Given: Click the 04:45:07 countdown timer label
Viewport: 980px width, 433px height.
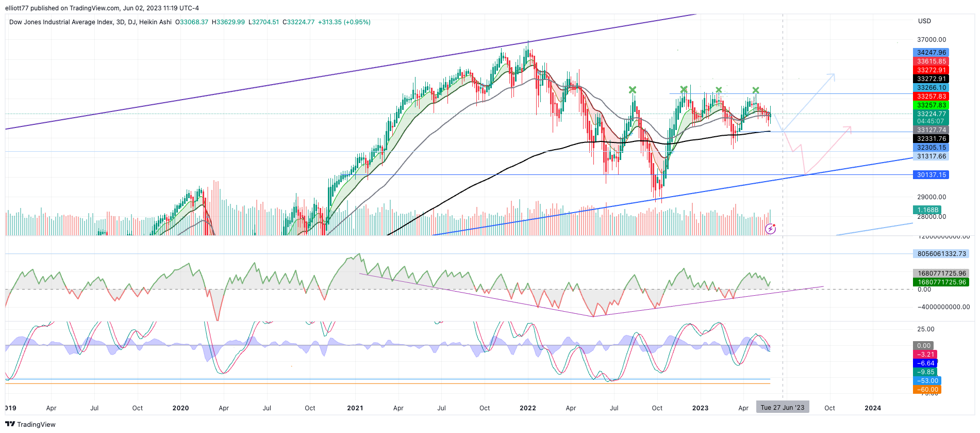Looking at the screenshot, I should pyautogui.click(x=931, y=121).
